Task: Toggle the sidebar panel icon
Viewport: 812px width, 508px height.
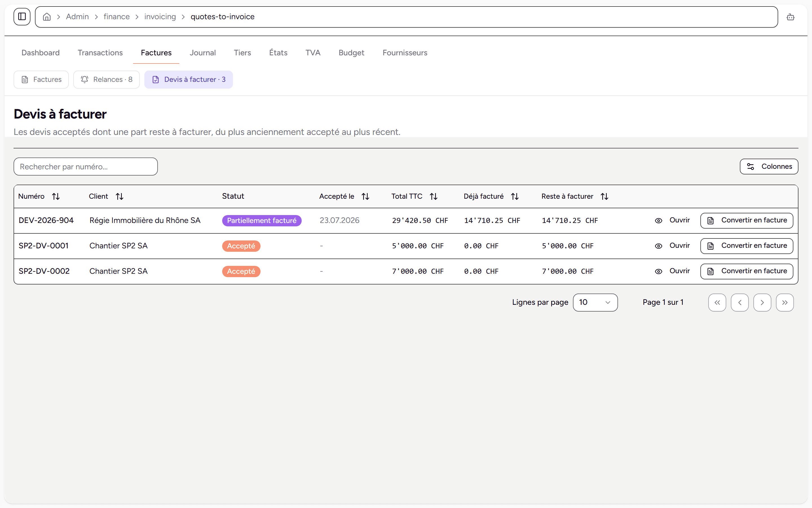Action: 22,16
